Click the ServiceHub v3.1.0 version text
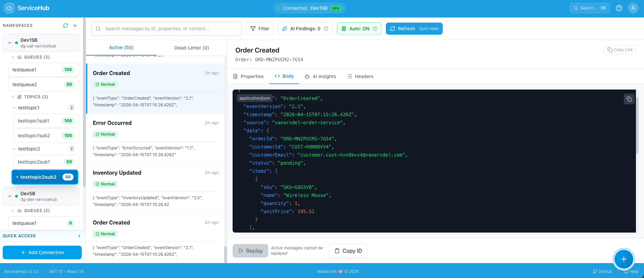This screenshot has height=278, width=644. pos(21,272)
